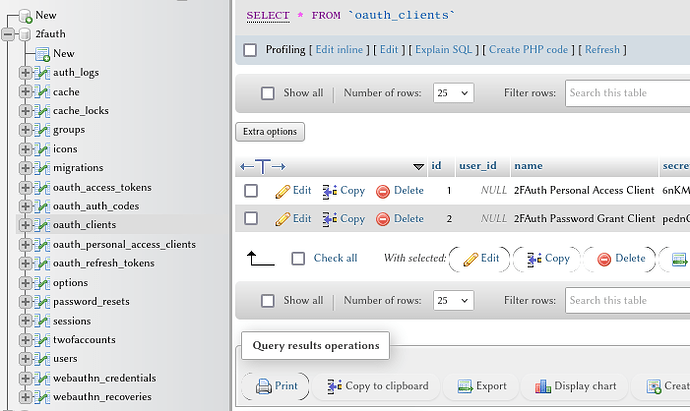Click the Check all link
This screenshot has height=411, width=690.
(x=335, y=258)
